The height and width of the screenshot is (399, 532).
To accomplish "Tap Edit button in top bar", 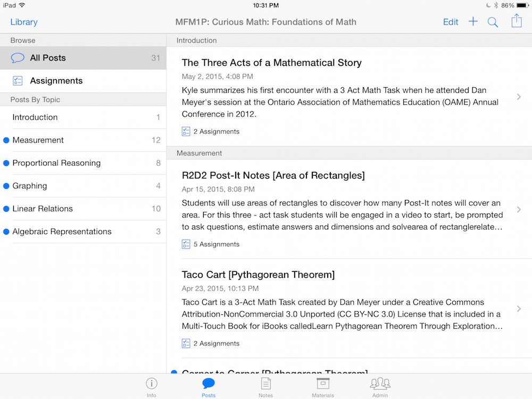I will 451,22.
